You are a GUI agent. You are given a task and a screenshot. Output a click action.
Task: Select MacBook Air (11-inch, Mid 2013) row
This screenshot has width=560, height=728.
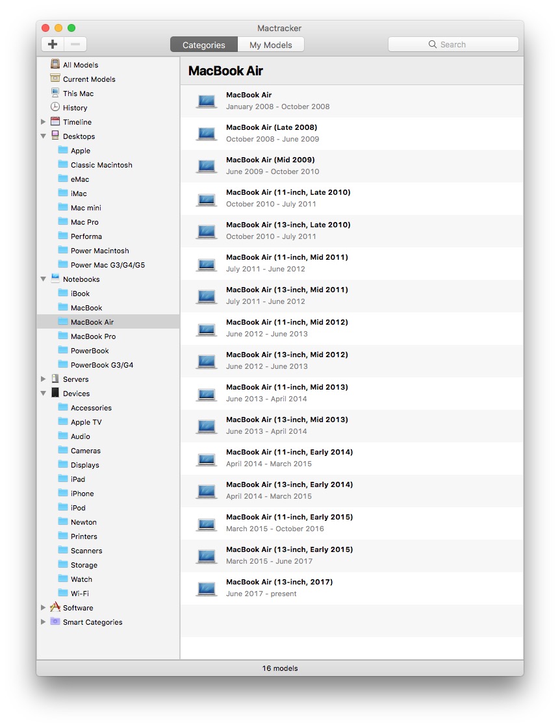click(351, 394)
